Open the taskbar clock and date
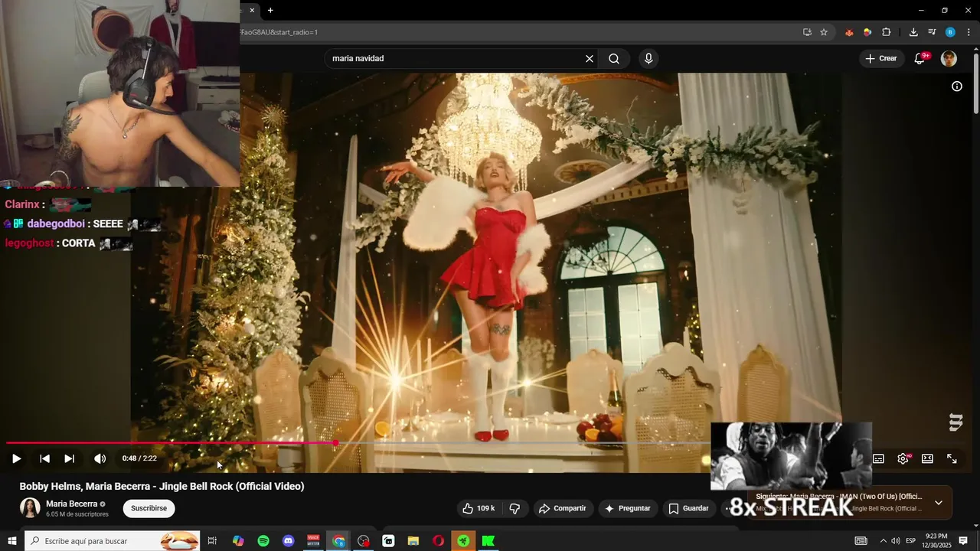Image resolution: width=980 pixels, height=551 pixels. coord(936,541)
